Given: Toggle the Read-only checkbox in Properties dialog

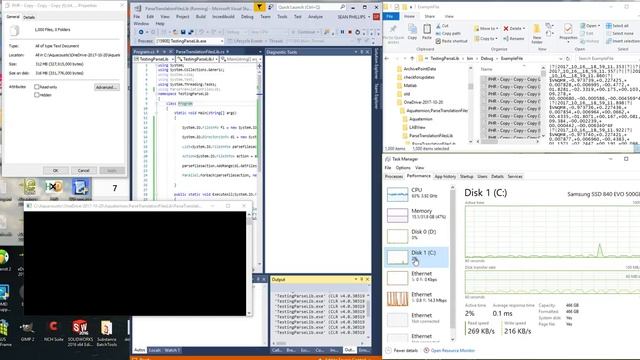Looking at the screenshot, I should (x=37, y=87).
